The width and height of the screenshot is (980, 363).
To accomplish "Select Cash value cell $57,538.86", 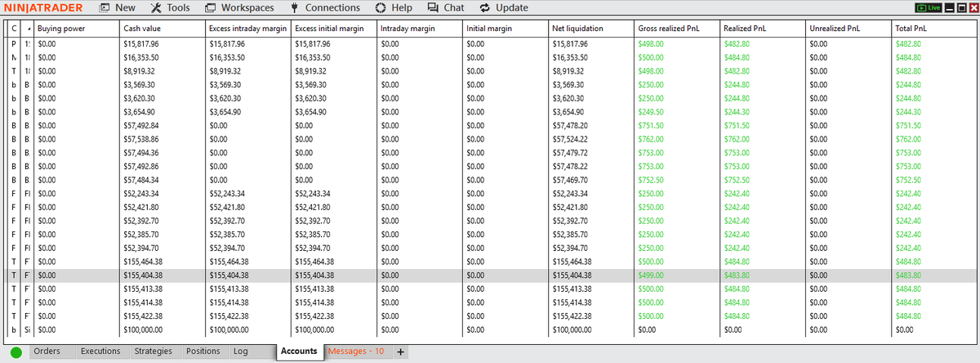I will 162,139.
